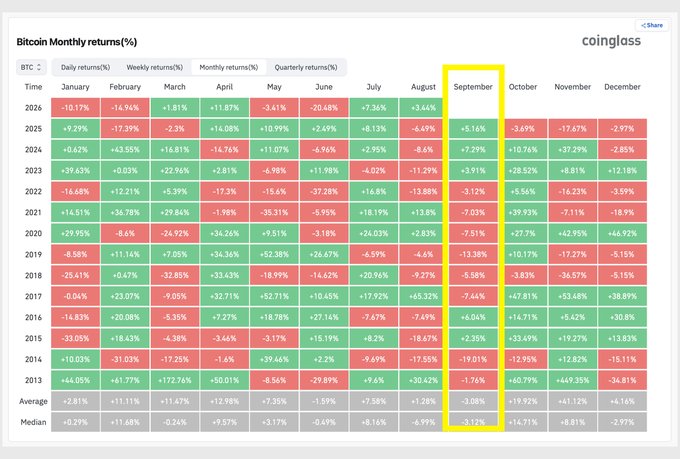Click the 2024 February +43.55% cell
Image resolution: width=680 pixels, height=459 pixels.
point(125,150)
